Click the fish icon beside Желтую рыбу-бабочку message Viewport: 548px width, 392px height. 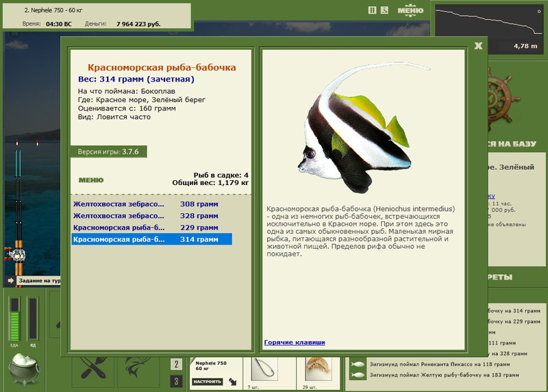click(x=357, y=376)
